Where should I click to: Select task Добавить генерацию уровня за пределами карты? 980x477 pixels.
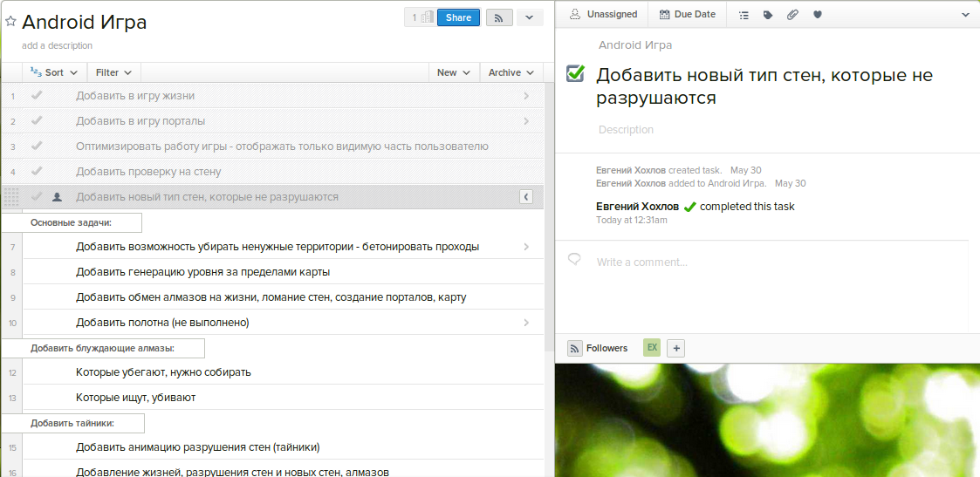click(283, 272)
